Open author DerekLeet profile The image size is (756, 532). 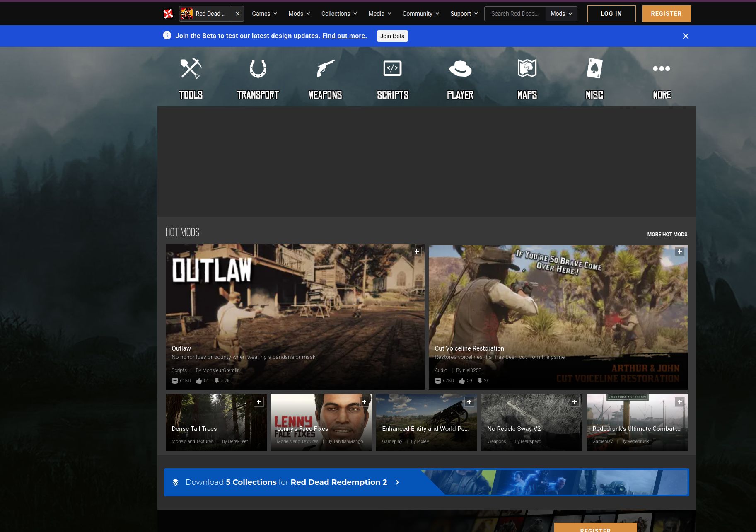(238, 441)
